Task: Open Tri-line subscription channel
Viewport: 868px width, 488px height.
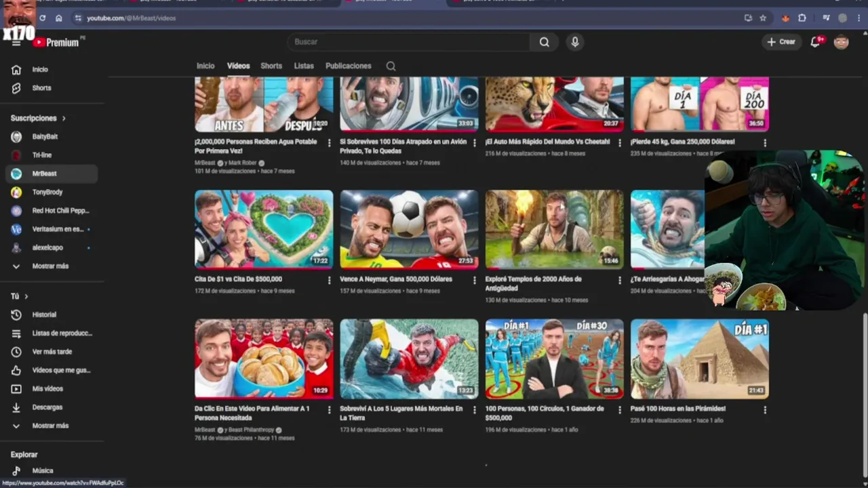Action: 52,155
